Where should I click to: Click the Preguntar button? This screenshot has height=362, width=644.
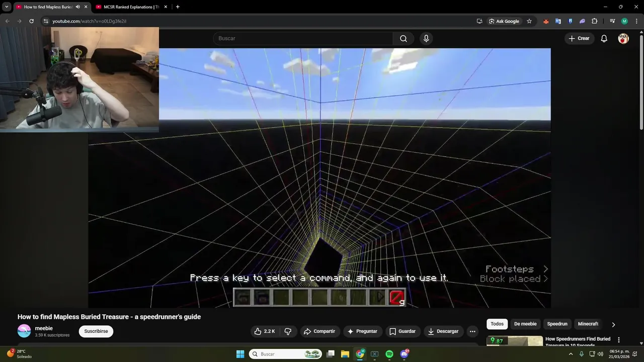pos(362,331)
